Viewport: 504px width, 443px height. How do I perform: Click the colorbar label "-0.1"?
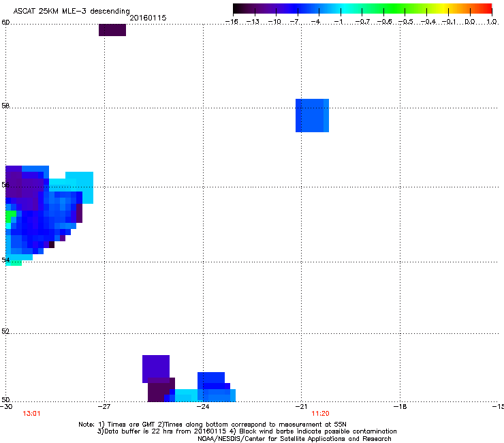[x=449, y=22]
